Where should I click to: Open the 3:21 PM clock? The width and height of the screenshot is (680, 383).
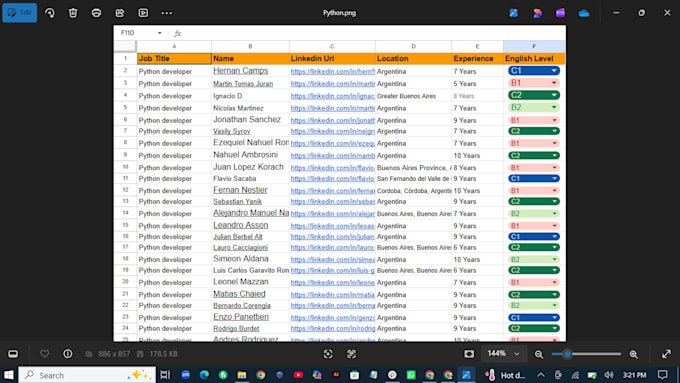[634, 375]
